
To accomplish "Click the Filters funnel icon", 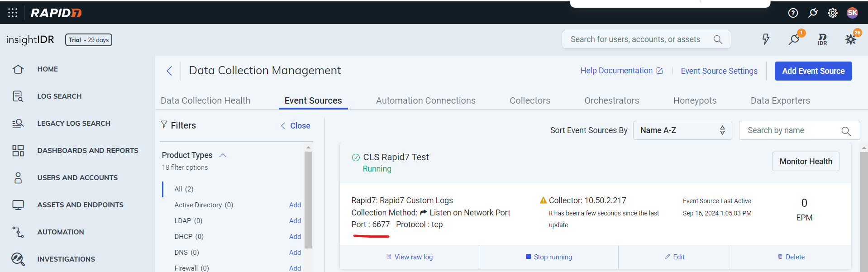I will tap(164, 125).
